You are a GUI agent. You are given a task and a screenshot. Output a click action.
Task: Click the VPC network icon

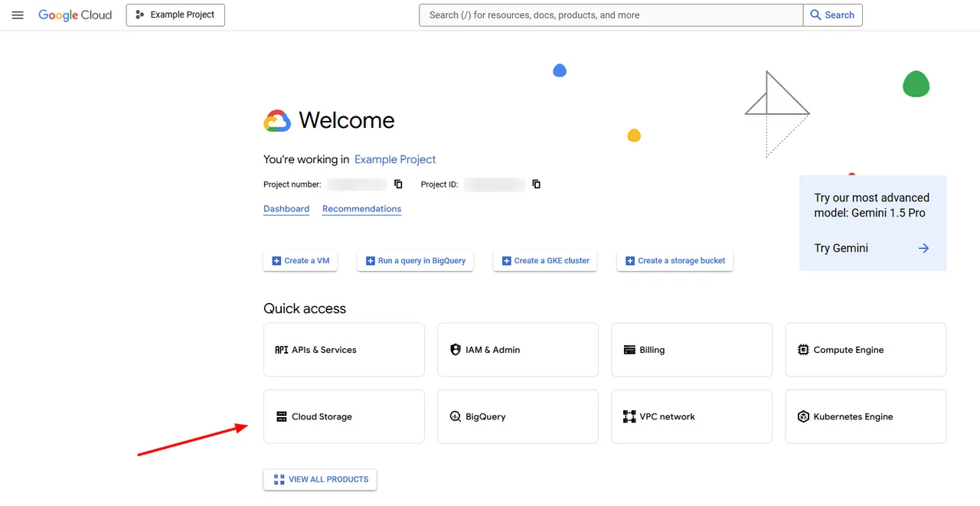click(x=629, y=417)
